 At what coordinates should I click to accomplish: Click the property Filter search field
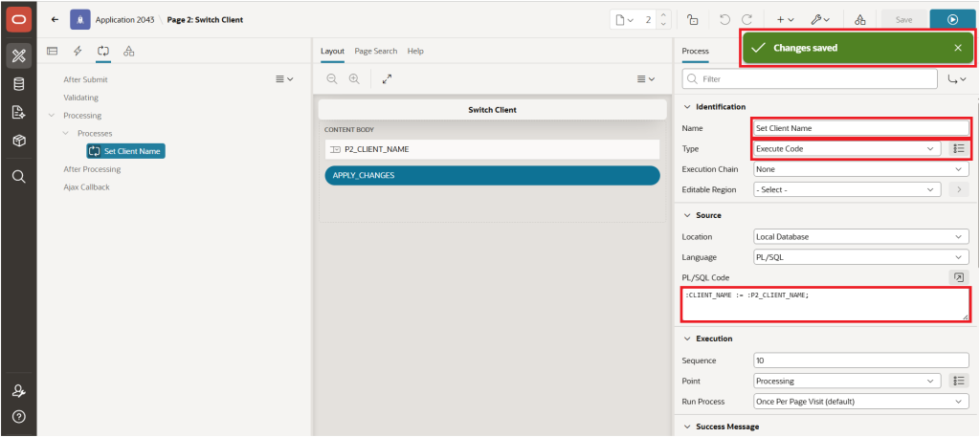[810, 79]
